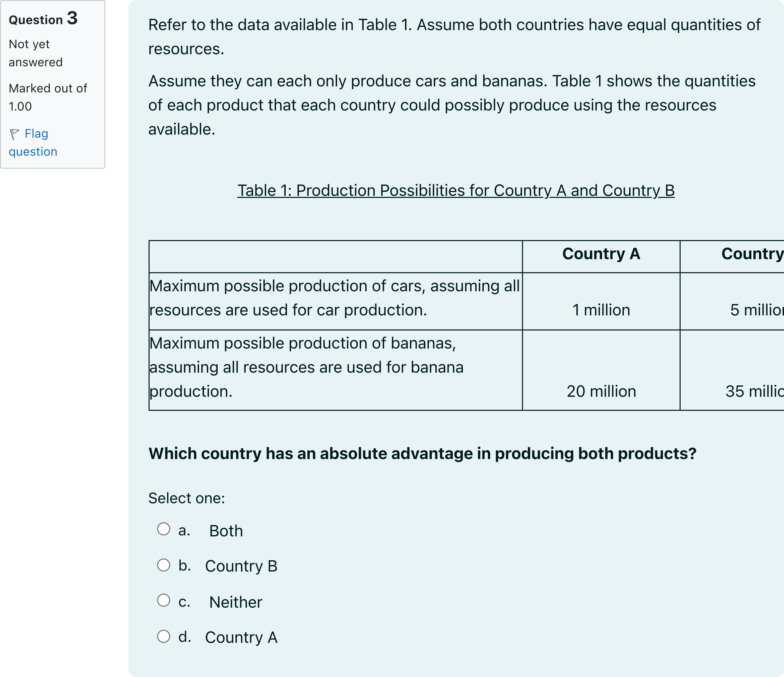Click the absolute advantage question text
784x677 pixels.
tap(422, 454)
